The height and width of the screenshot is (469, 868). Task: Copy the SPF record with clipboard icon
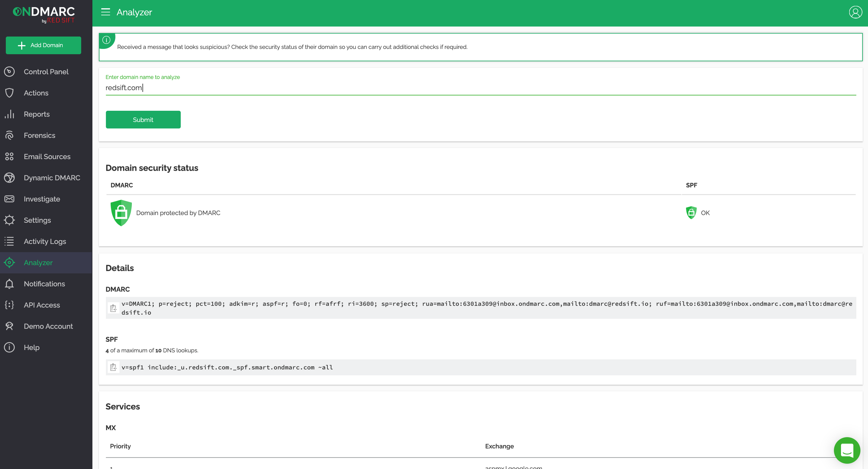113,367
